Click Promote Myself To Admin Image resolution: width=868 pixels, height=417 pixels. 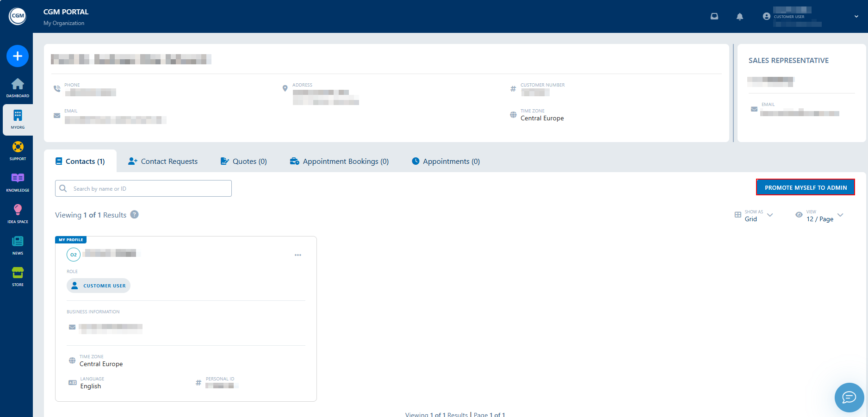tap(805, 187)
